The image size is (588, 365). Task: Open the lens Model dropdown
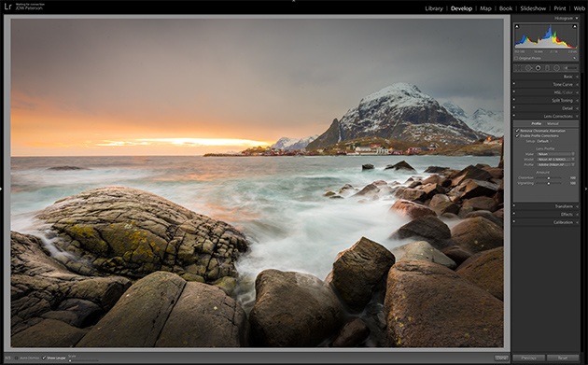[x=555, y=159]
